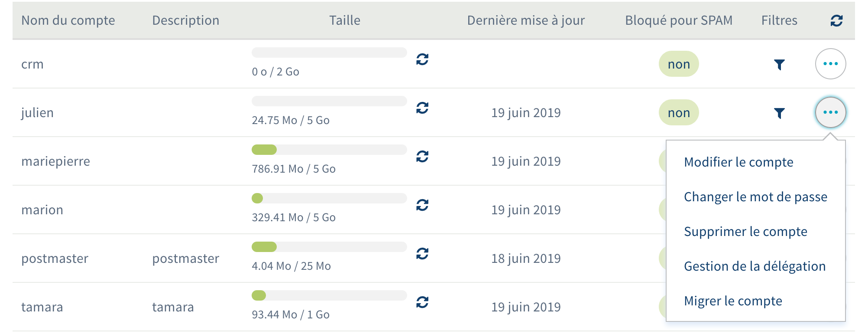Open Gestion de la délégation
This screenshot has height=334, width=868.
755,266
